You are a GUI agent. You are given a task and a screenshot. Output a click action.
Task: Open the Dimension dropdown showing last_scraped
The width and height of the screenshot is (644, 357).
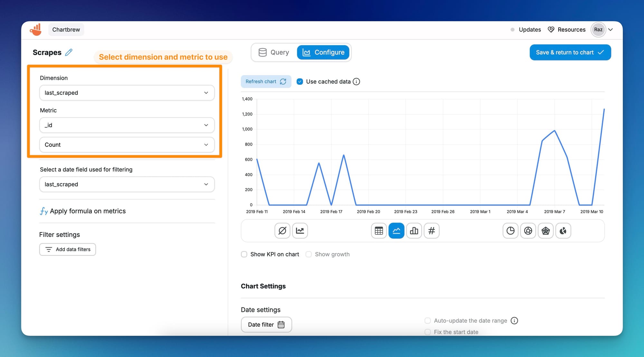127,93
